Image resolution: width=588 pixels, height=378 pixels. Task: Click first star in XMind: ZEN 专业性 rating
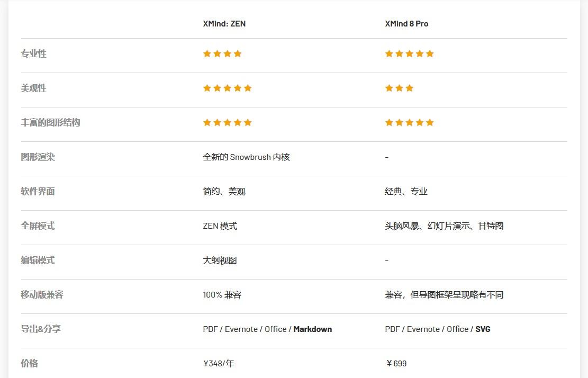click(207, 53)
